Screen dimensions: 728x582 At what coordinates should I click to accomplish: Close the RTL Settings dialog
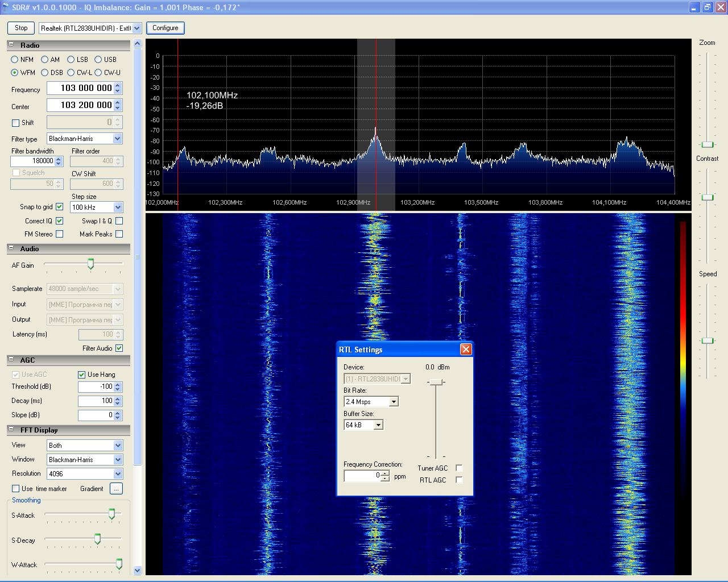point(466,350)
